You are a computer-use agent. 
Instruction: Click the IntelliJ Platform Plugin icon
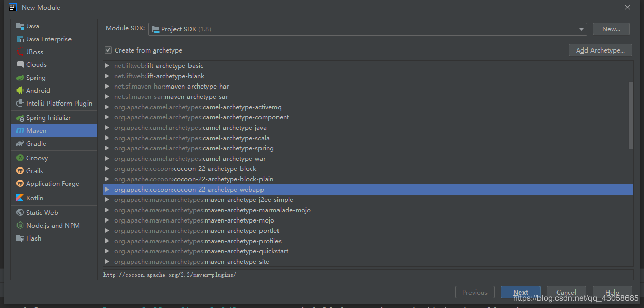coord(20,104)
